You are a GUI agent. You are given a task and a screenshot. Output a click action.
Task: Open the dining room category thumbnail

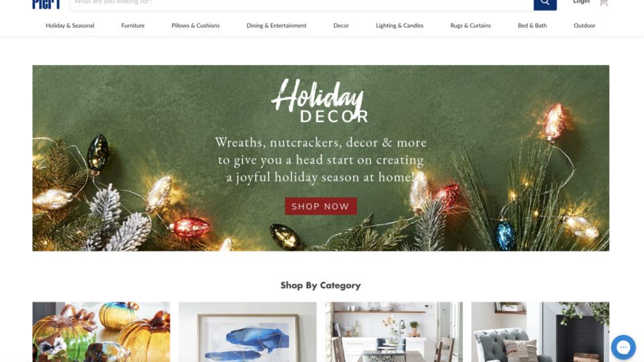pos(394,332)
